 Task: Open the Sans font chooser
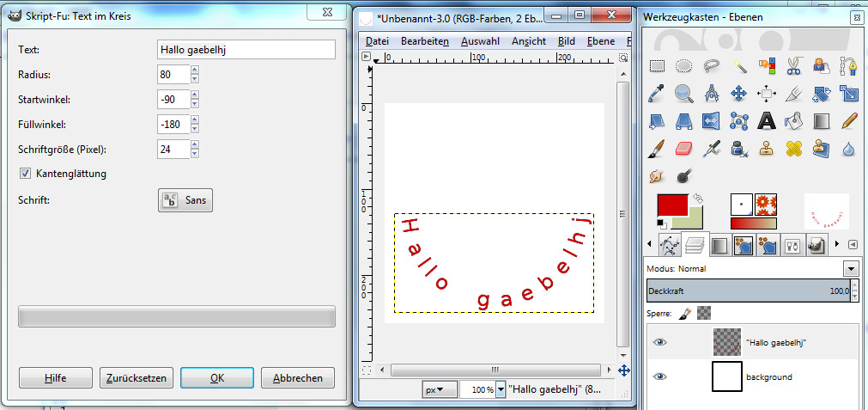185,200
